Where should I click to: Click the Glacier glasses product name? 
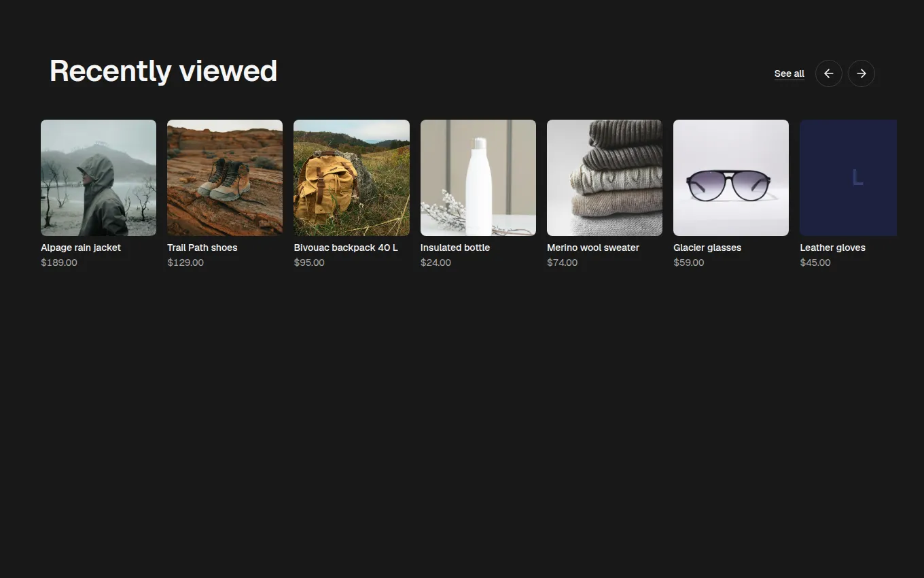707,248
